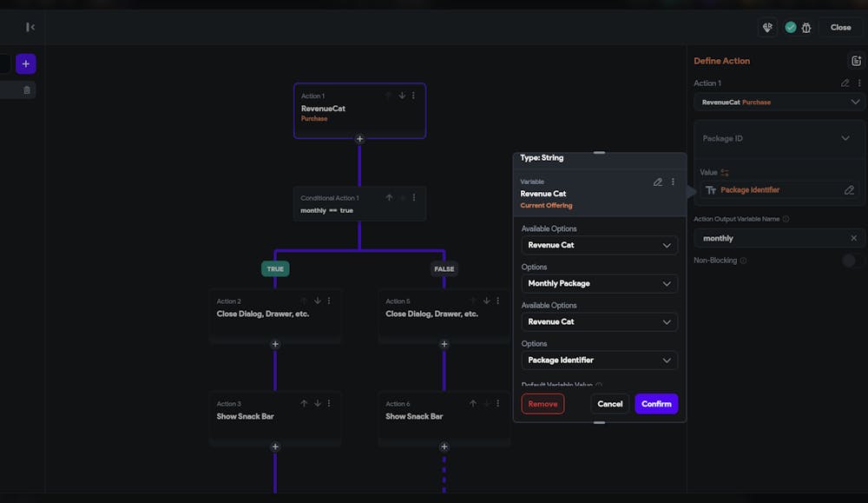Screen dimensions: 868x503
Task: Toggle the Non-Blocking switch
Action: point(848,261)
